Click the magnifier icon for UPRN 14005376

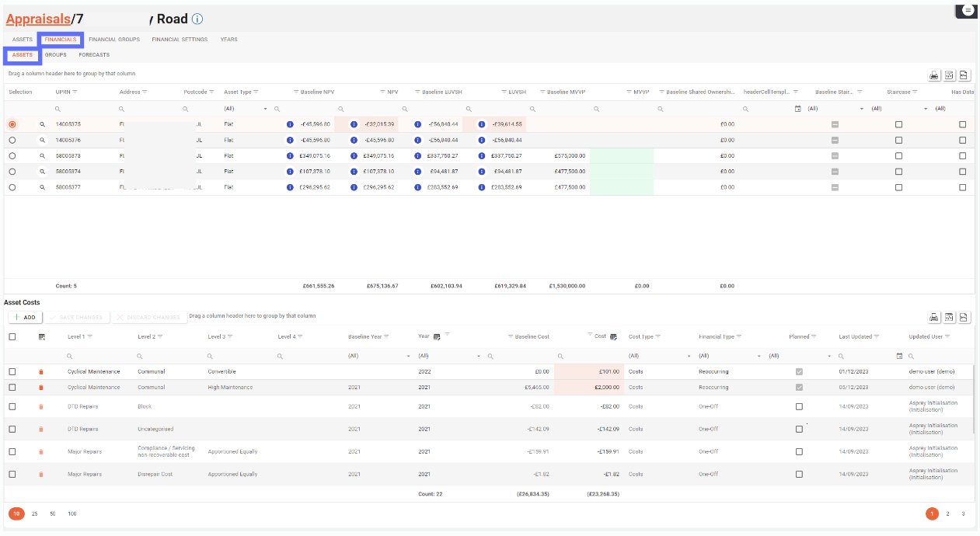(43, 140)
